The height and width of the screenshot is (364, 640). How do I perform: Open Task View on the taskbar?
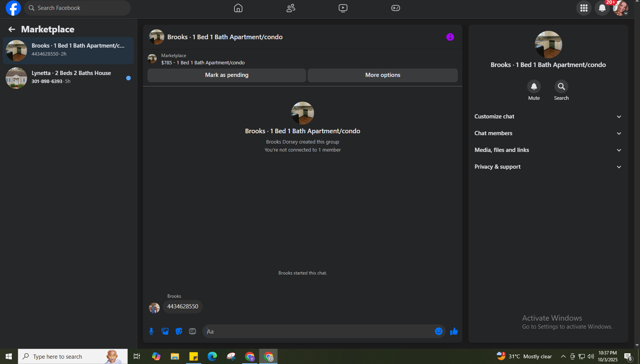[x=137, y=356]
